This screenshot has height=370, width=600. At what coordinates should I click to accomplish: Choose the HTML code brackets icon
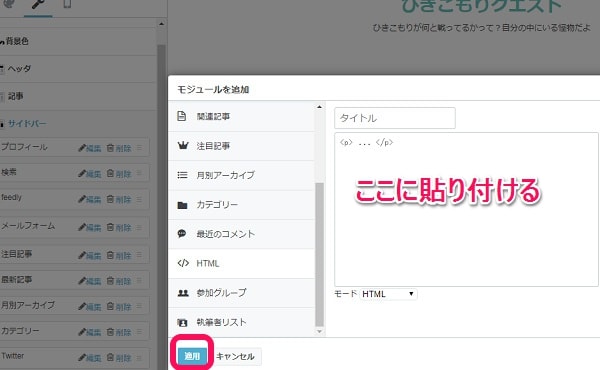coord(183,263)
